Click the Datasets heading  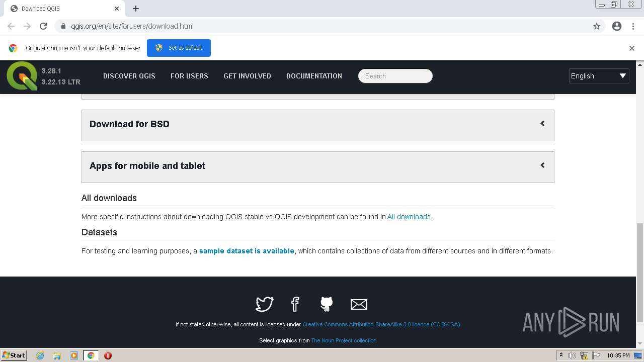(x=99, y=232)
